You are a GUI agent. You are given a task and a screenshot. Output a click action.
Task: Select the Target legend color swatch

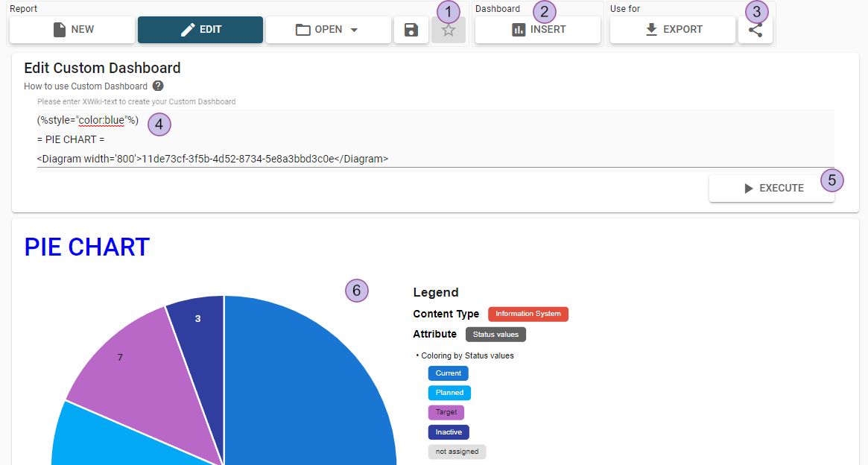(446, 412)
